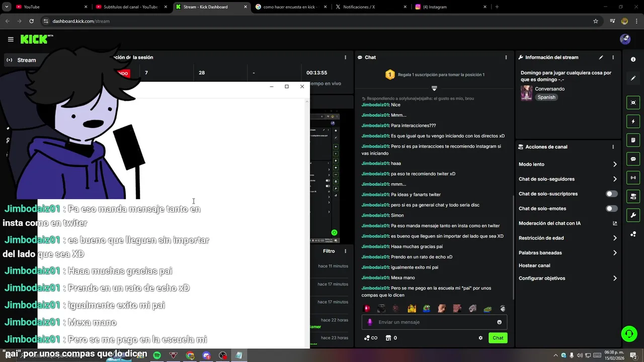Click the purple microphone icon in message box
The height and width of the screenshot is (362, 644).
[x=370, y=322]
